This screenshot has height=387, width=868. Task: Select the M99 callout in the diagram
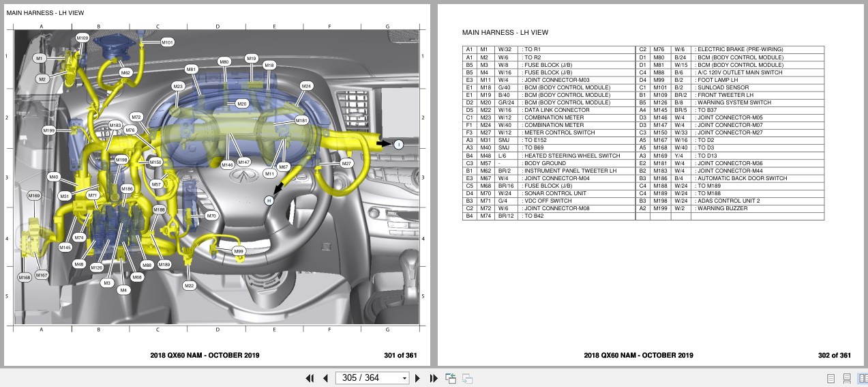click(x=239, y=252)
